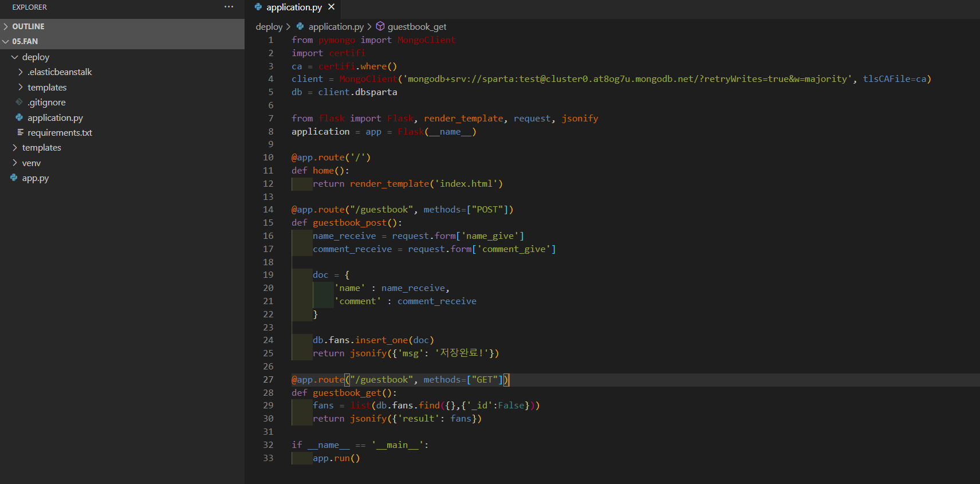Click Python icon beside app.py

pyautogui.click(x=14, y=178)
